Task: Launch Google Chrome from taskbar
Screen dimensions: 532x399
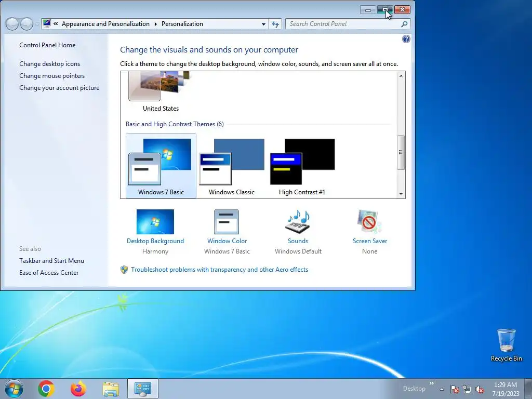Action: pos(46,389)
